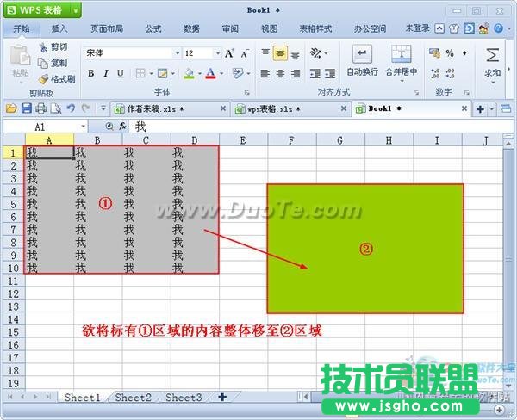
Task: Click the Cut scissors icon
Action: click(44, 47)
